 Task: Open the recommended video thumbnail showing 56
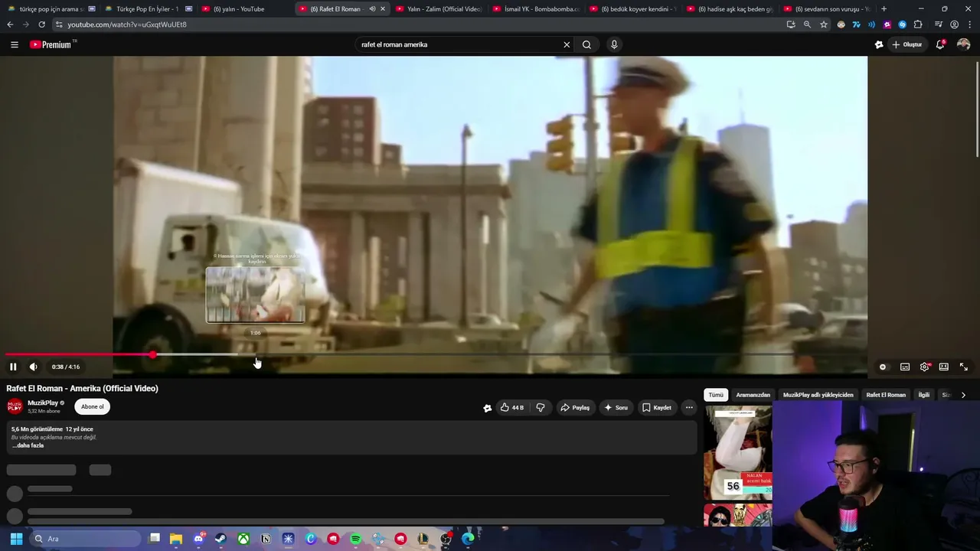738,453
